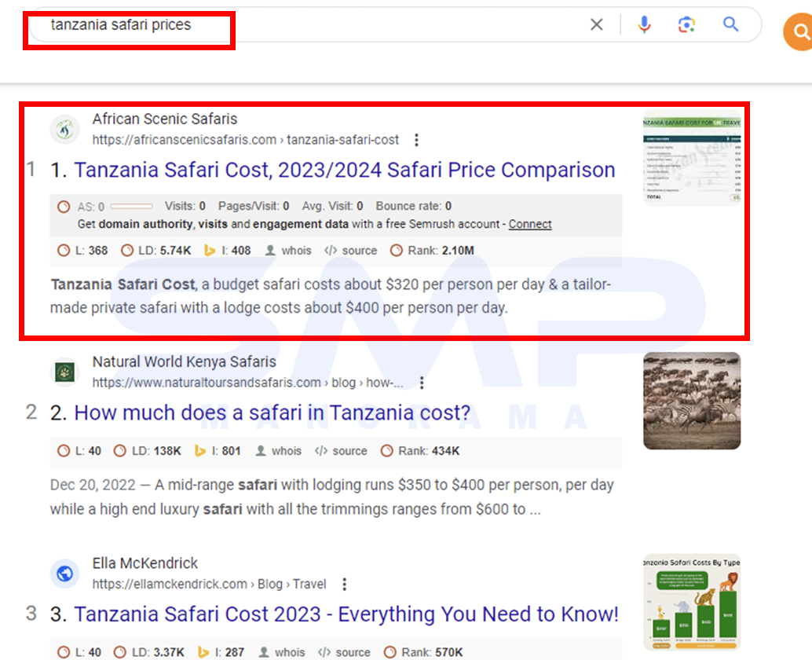Open the orange search extension button
The height and width of the screenshot is (660, 812).
799,32
